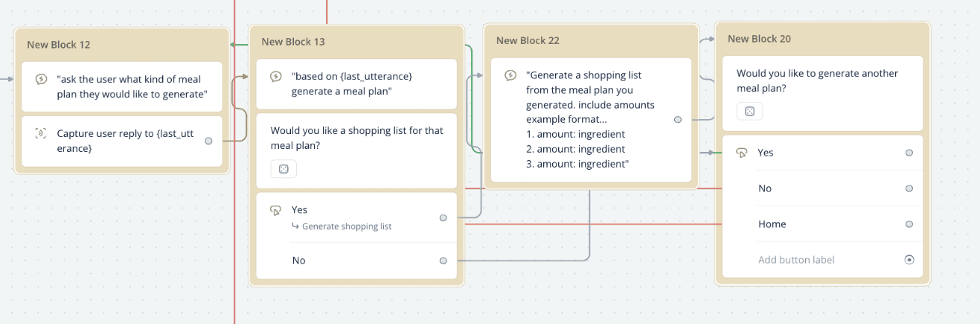Click the output port of Yes in Block 13
This screenshot has width=980, height=324.
(x=443, y=218)
